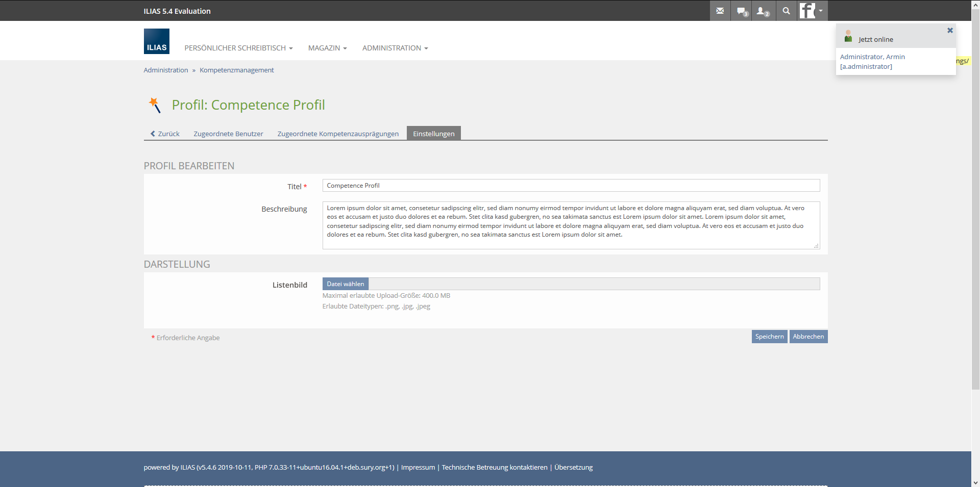This screenshot has width=980, height=487.
Task: Click into the Titel input field
Action: click(571, 186)
